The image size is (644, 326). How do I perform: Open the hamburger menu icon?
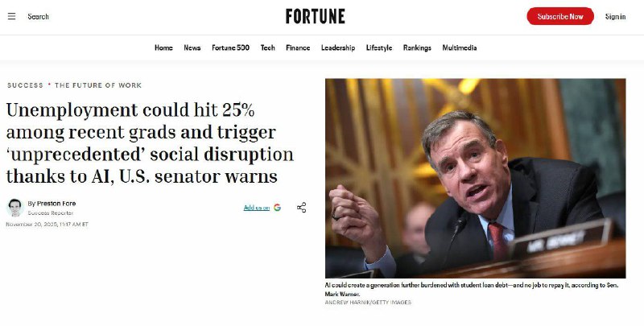[x=11, y=16]
